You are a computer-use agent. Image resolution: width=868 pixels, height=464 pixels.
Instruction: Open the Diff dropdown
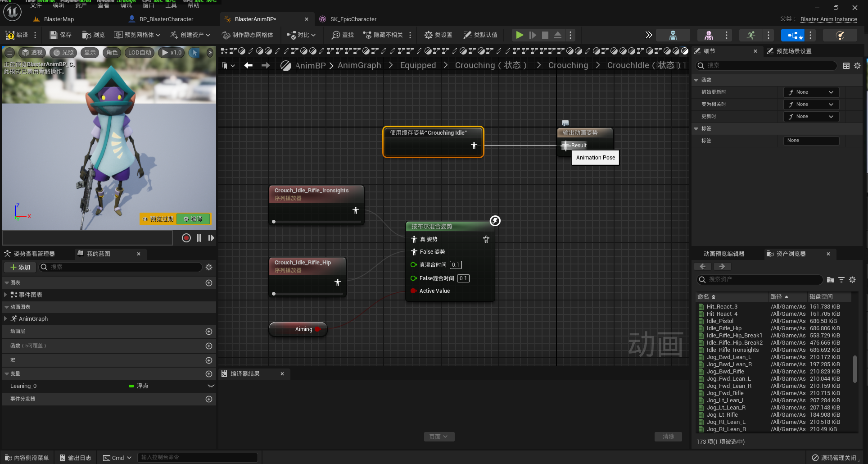[x=301, y=35]
